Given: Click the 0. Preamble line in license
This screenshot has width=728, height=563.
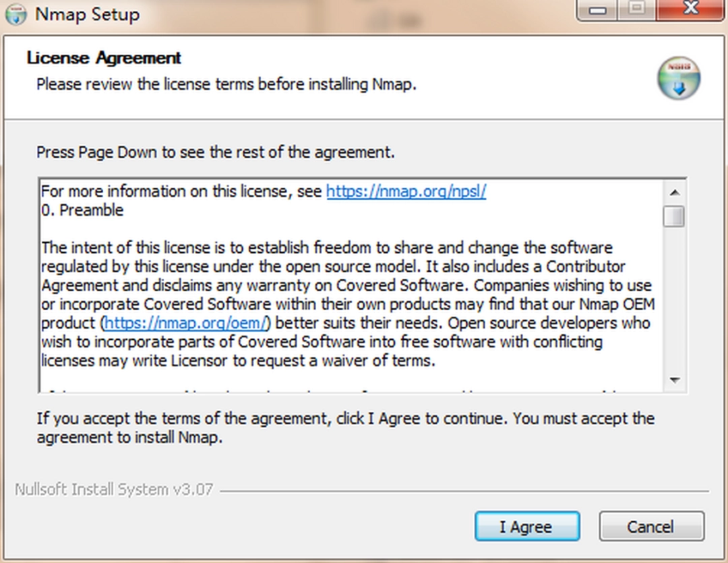Looking at the screenshot, I should 82,210.
